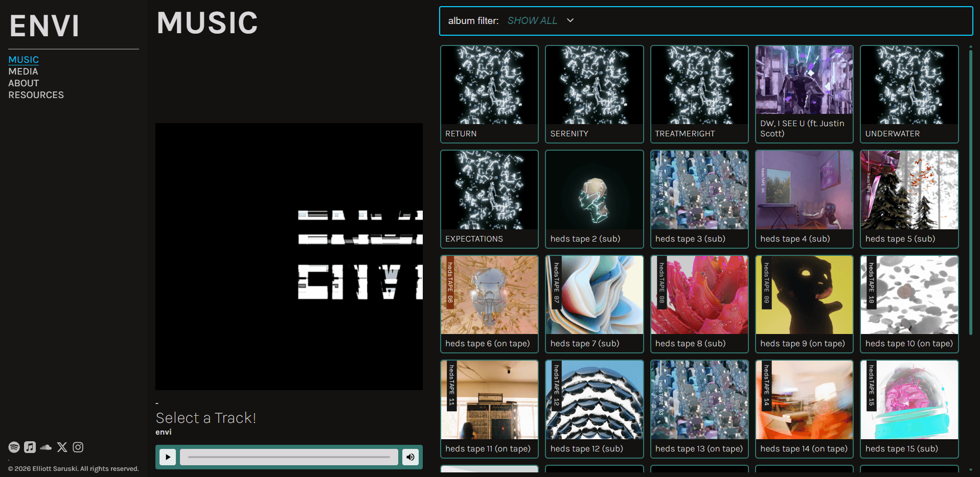Image resolution: width=980 pixels, height=477 pixels.
Task: Select heds tape 6 (on tape) card
Action: [x=489, y=304]
